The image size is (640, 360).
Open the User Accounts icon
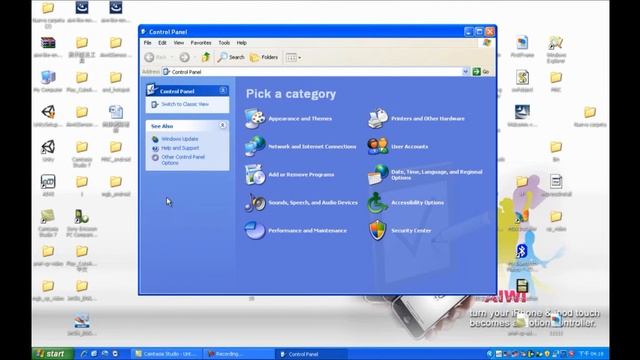click(x=378, y=146)
